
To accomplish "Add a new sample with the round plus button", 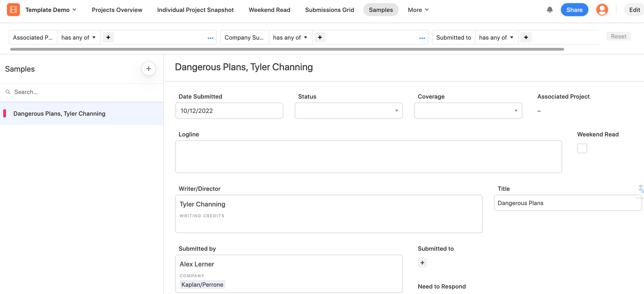I will [148, 69].
